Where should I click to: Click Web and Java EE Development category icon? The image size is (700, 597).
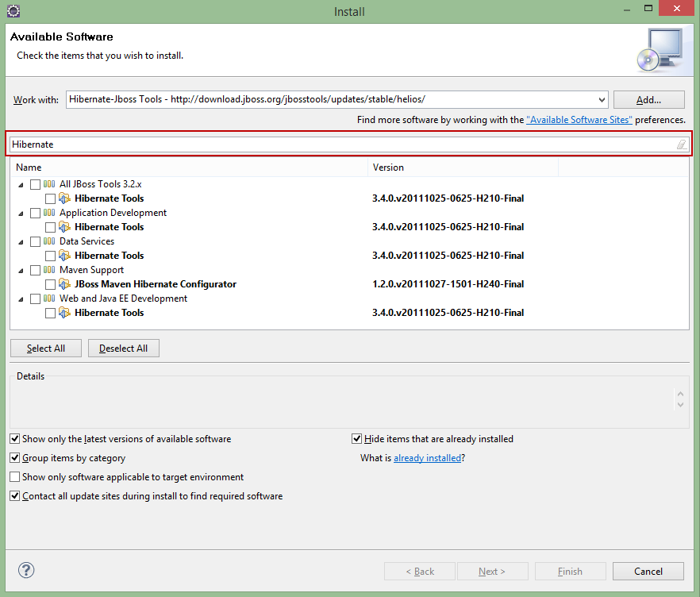point(49,298)
